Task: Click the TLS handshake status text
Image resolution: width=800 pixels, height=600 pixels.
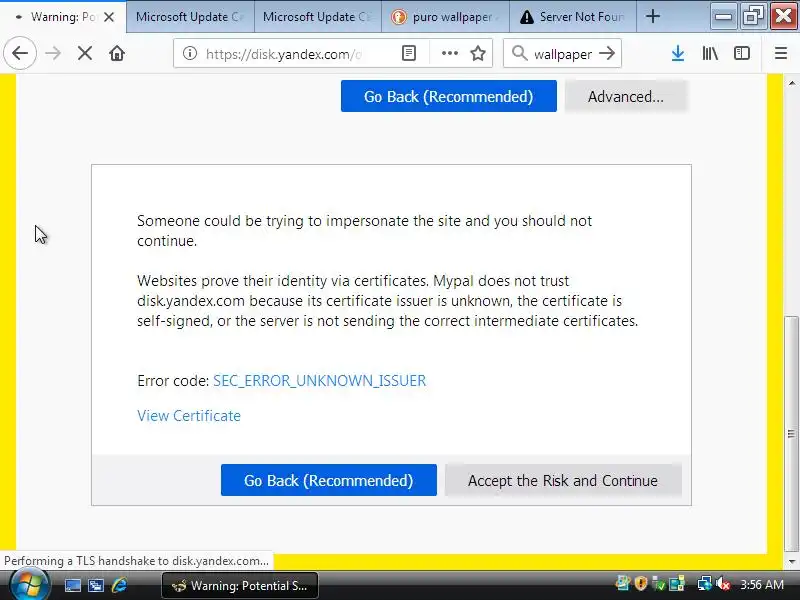Action: [x=136, y=561]
